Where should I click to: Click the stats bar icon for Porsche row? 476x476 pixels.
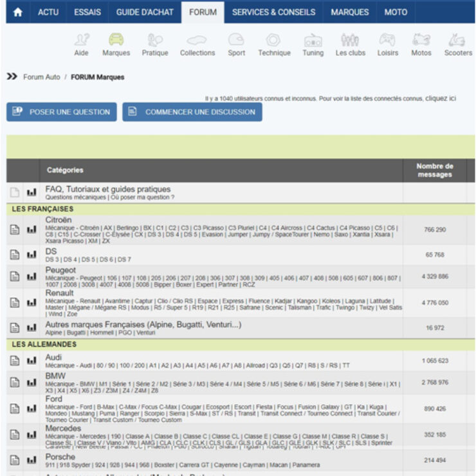point(32,460)
